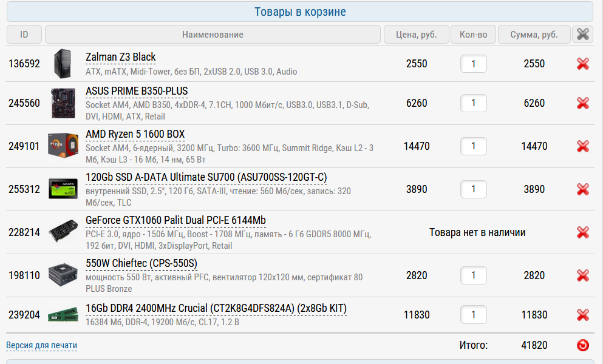This screenshot has width=603, height=364.
Task: Remove A-DATA SU700 SSD from cart
Action: (582, 189)
